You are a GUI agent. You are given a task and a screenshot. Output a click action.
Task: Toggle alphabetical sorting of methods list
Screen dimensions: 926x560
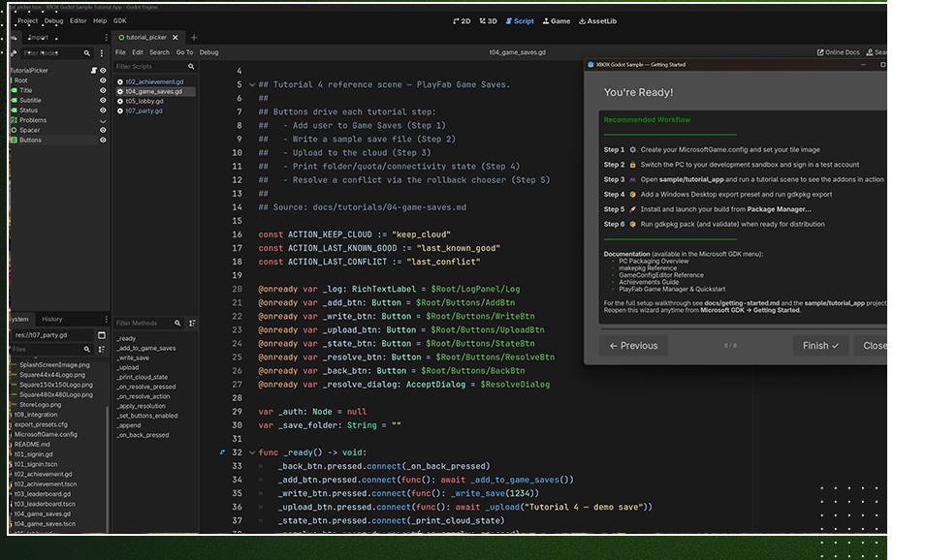pyautogui.click(x=192, y=324)
